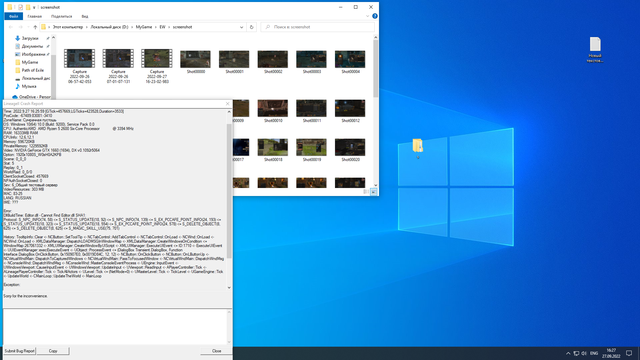Select Capture 2022-09-27 video file
The image size is (640, 360).
[157, 66]
